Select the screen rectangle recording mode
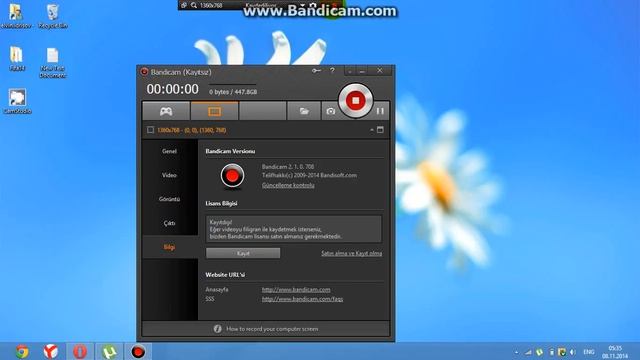Viewport: 640px width, 360px height. point(214,111)
